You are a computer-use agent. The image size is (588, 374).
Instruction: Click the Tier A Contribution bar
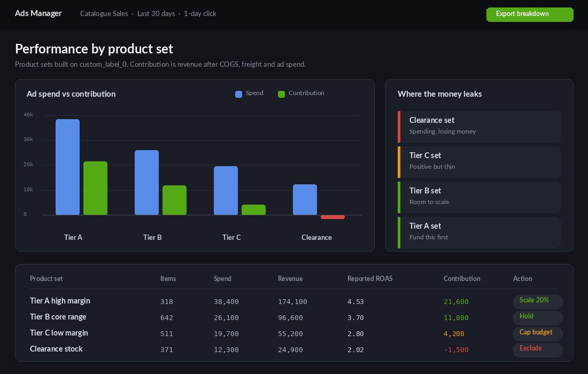coord(95,188)
